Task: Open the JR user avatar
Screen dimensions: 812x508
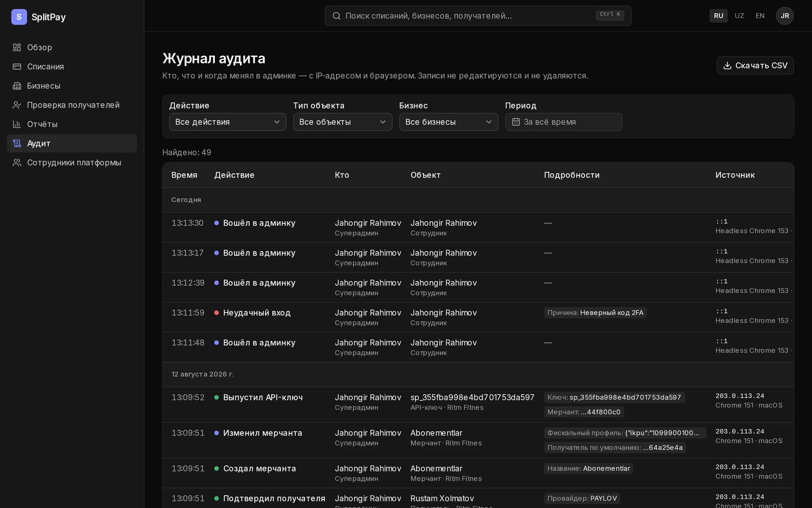Action: [785, 16]
